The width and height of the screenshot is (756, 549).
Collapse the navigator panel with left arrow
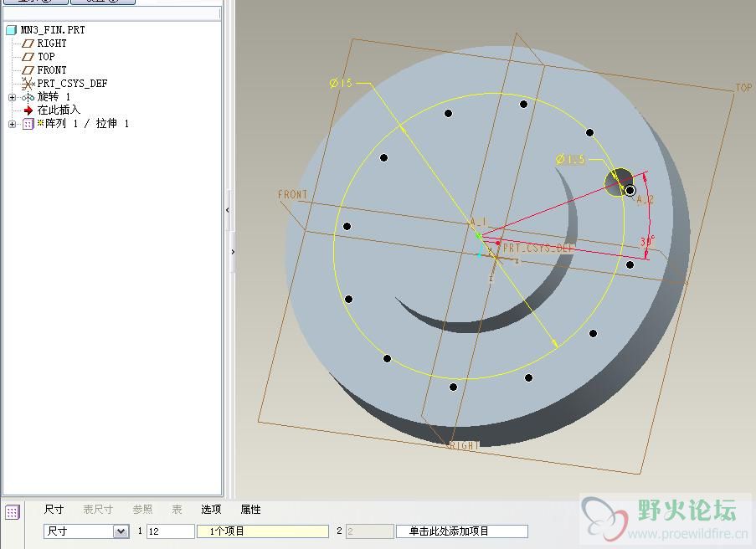pyautogui.click(x=228, y=210)
